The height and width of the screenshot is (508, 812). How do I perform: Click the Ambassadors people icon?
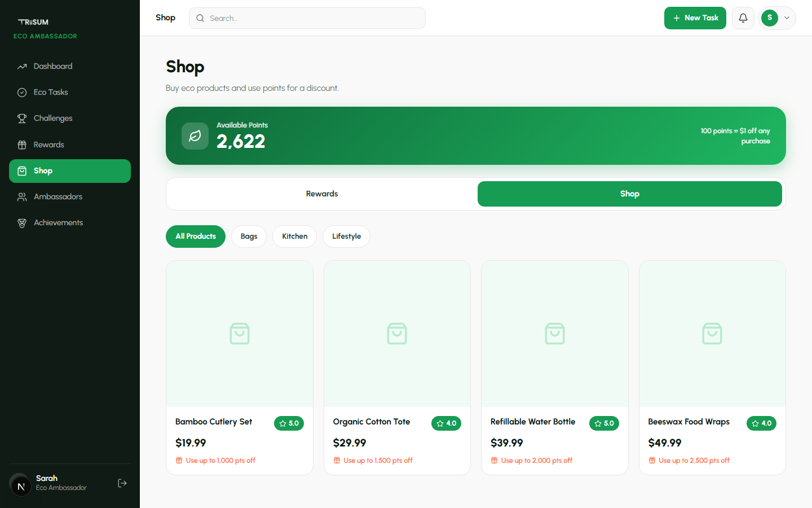click(x=22, y=197)
